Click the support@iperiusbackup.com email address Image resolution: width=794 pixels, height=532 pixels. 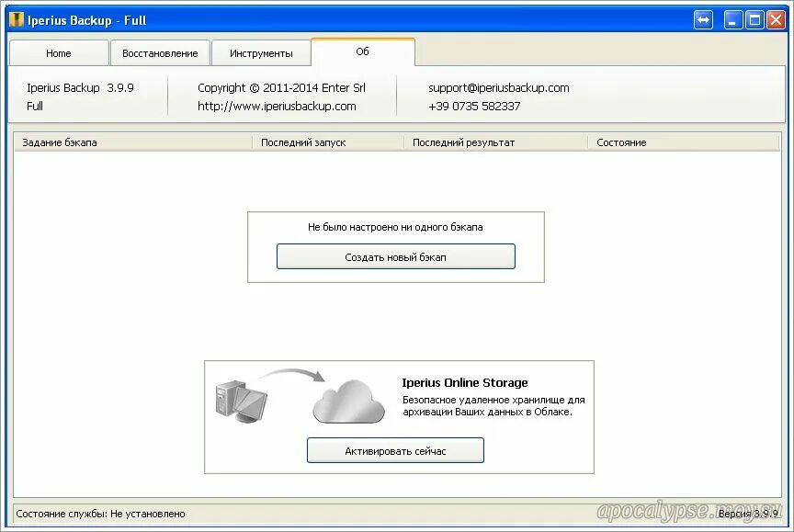point(499,87)
